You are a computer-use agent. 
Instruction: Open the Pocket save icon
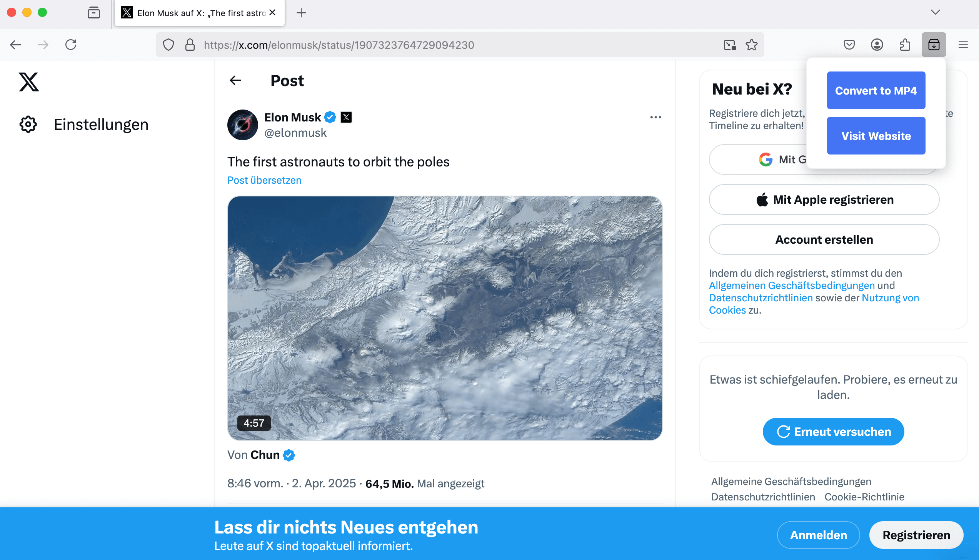coord(849,45)
